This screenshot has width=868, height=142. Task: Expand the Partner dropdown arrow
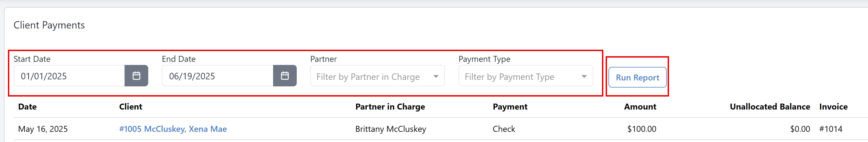[x=436, y=77]
